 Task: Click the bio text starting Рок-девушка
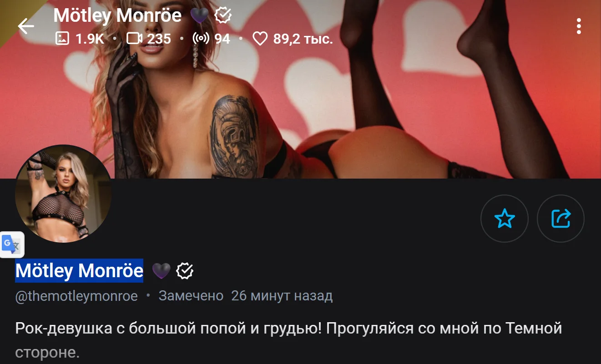(288, 340)
